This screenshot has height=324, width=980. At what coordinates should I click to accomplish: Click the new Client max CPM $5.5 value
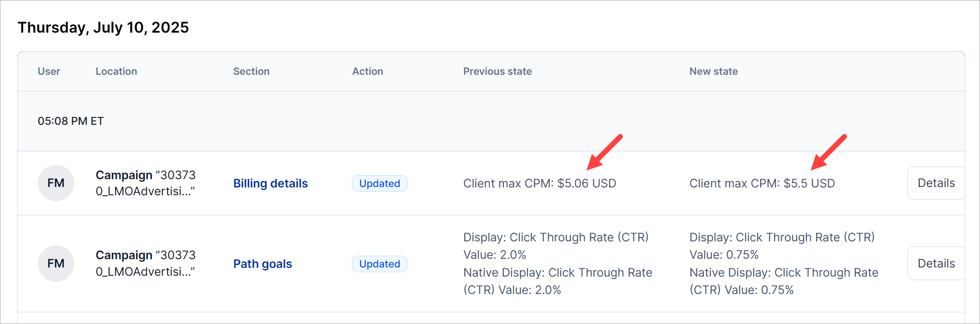point(762,184)
